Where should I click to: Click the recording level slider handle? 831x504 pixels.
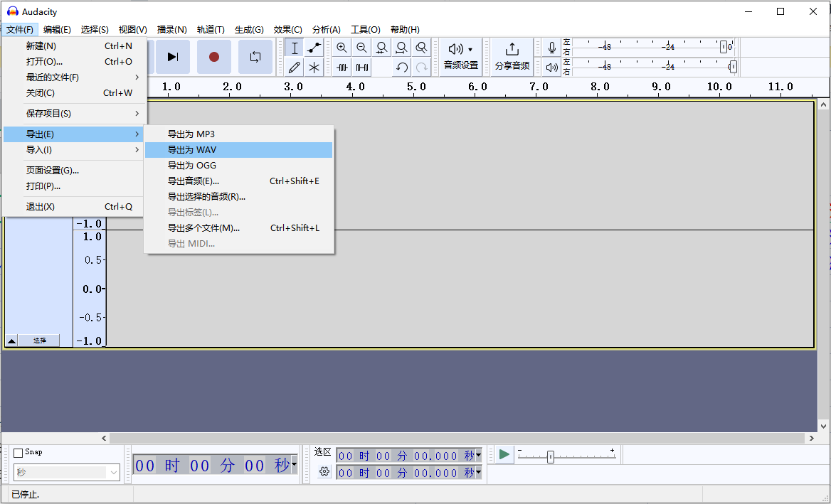pos(724,47)
